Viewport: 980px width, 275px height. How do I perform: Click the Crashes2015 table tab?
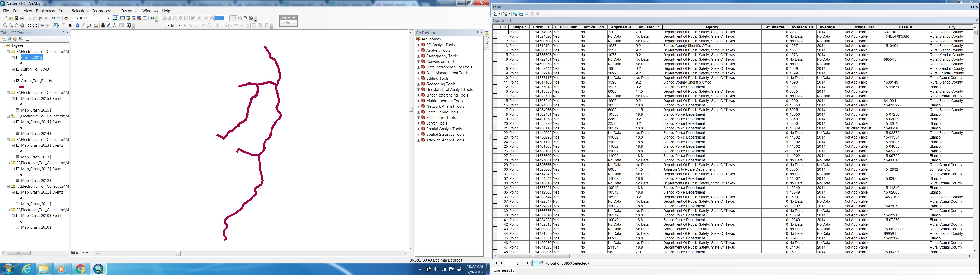pos(504,270)
